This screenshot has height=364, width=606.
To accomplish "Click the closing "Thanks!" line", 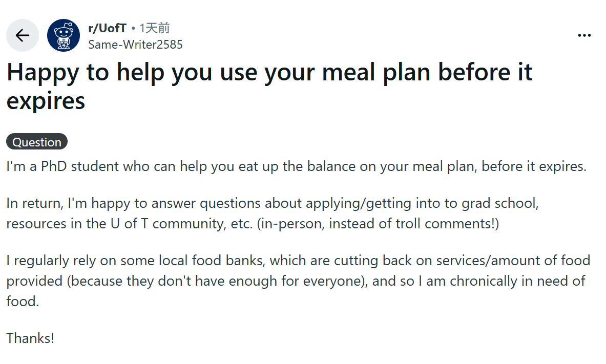I will (30, 338).
